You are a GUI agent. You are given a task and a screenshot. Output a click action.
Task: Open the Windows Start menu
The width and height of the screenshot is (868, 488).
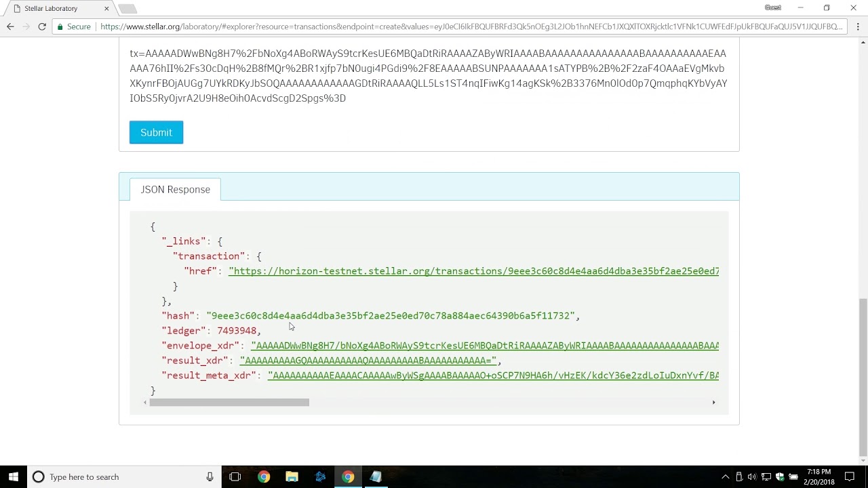point(14,476)
